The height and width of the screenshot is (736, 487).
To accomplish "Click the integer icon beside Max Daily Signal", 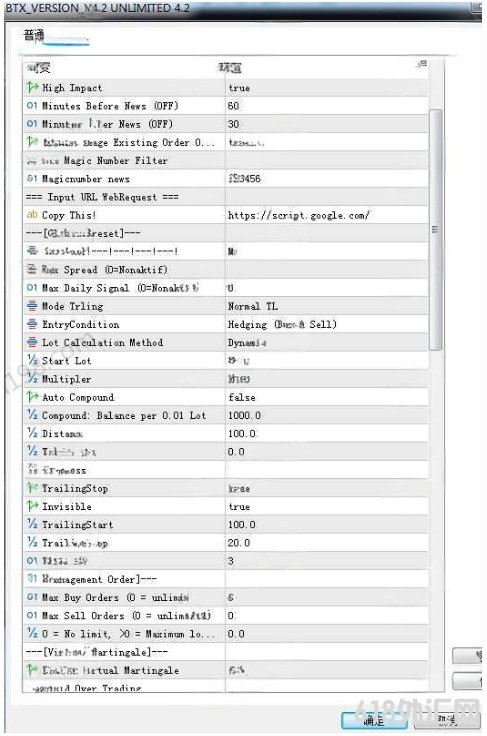I will 32,288.
